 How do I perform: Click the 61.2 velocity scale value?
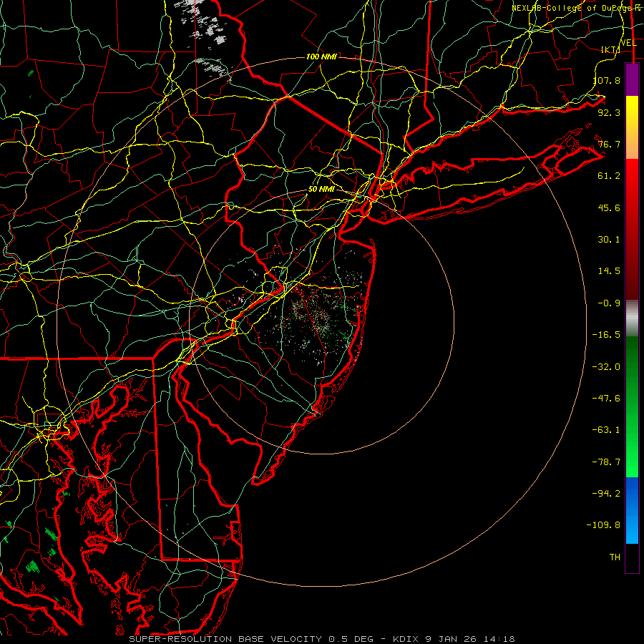click(x=609, y=176)
